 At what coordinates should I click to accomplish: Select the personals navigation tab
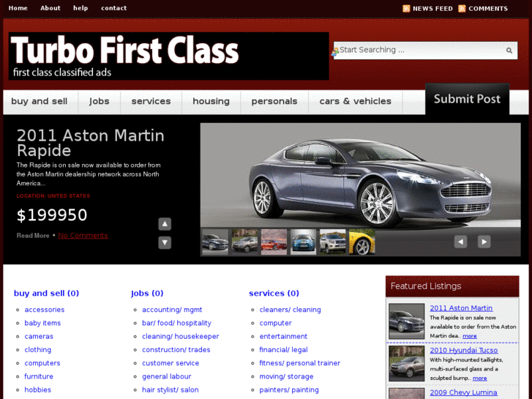274,101
